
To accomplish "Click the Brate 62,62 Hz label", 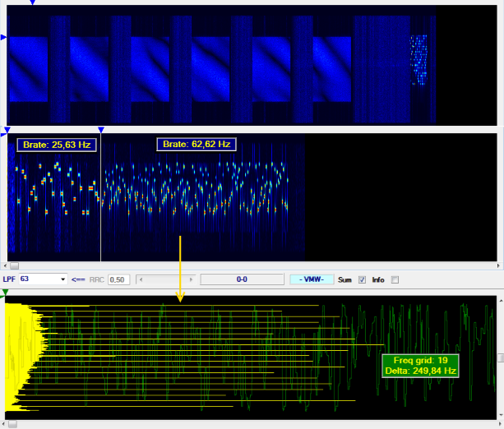I will (197, 144).
